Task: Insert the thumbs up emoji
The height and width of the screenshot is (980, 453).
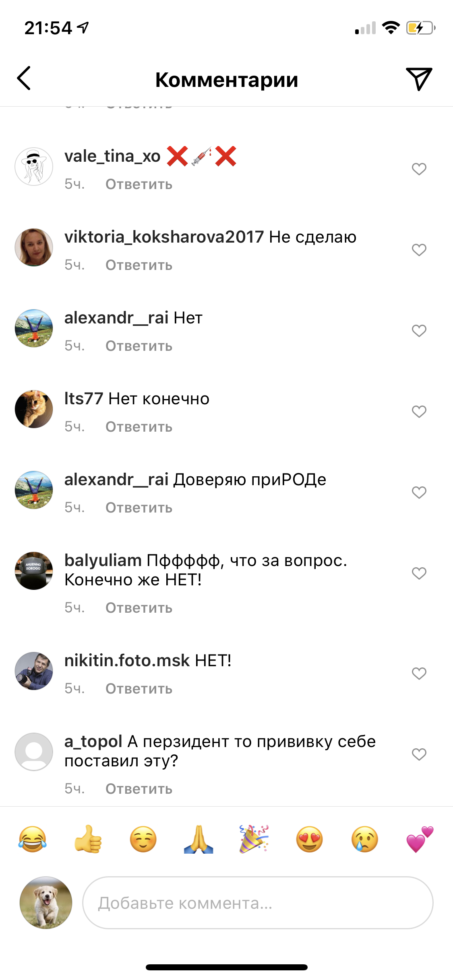Action: (x=88, y=839)
